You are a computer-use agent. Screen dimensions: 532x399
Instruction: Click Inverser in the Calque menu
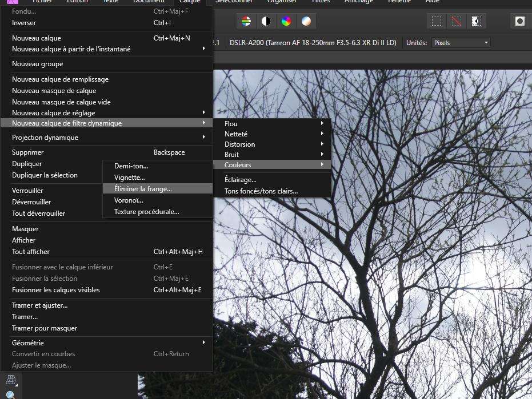coord(107,23)
